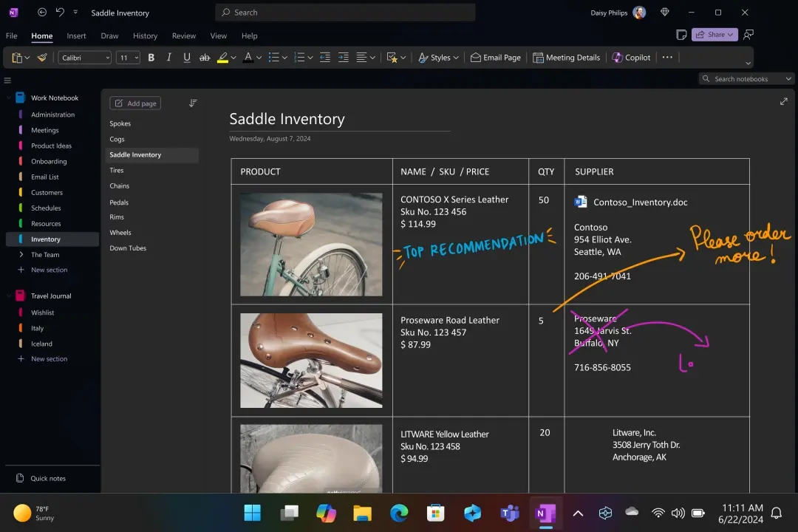The image size is (798, 532).
Task: Apply the yellow text highlight color
Action: pyautogui.click(x=222, y=58)
